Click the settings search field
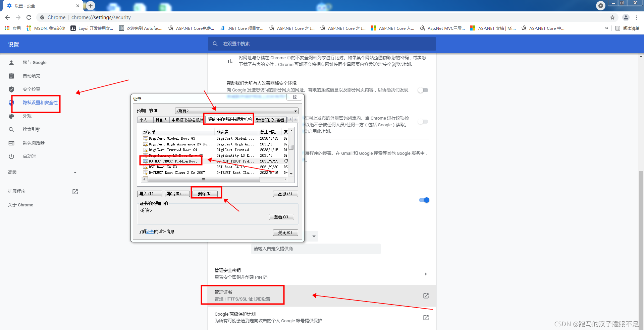Viewport: 644px width, 330px height. 322,44
